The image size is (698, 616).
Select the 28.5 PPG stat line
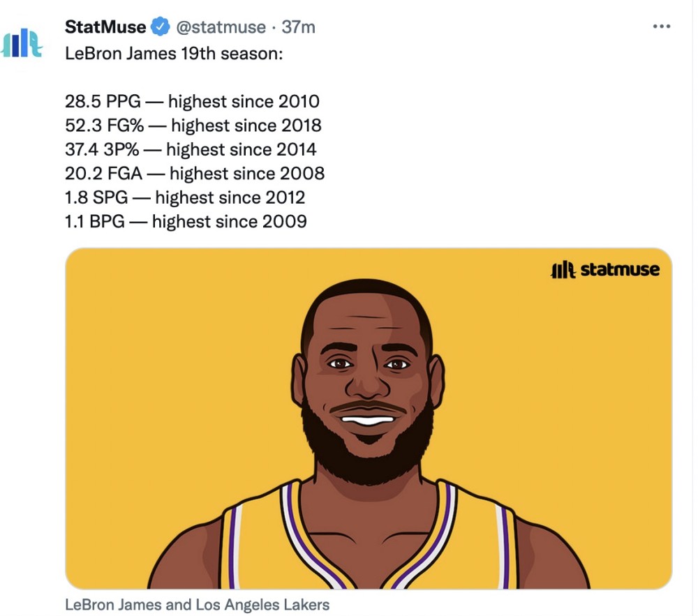click(192, 101)
